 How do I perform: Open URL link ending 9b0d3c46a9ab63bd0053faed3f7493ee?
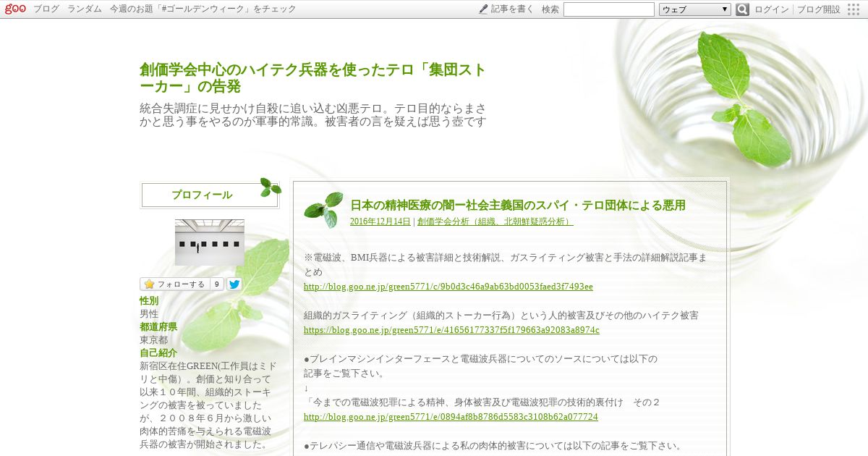448,287
